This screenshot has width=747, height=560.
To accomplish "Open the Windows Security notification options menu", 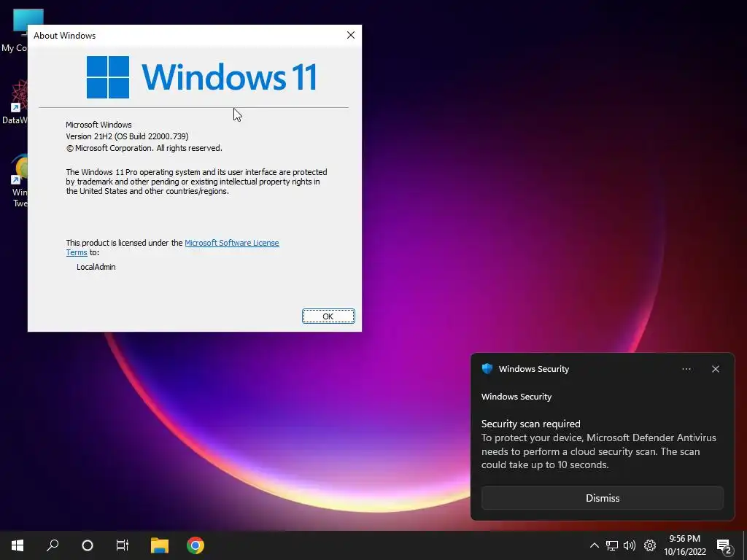I will click(686, 369).
